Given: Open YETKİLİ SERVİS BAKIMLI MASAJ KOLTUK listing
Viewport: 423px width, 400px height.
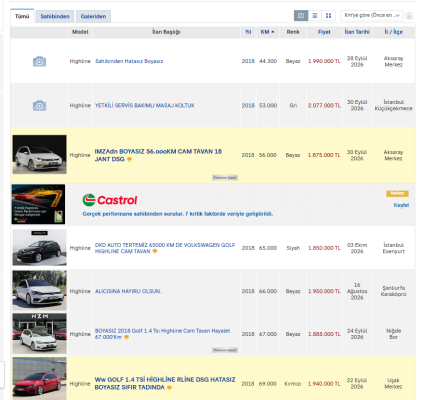Looking at the screenshot, I should coord(145,106).
